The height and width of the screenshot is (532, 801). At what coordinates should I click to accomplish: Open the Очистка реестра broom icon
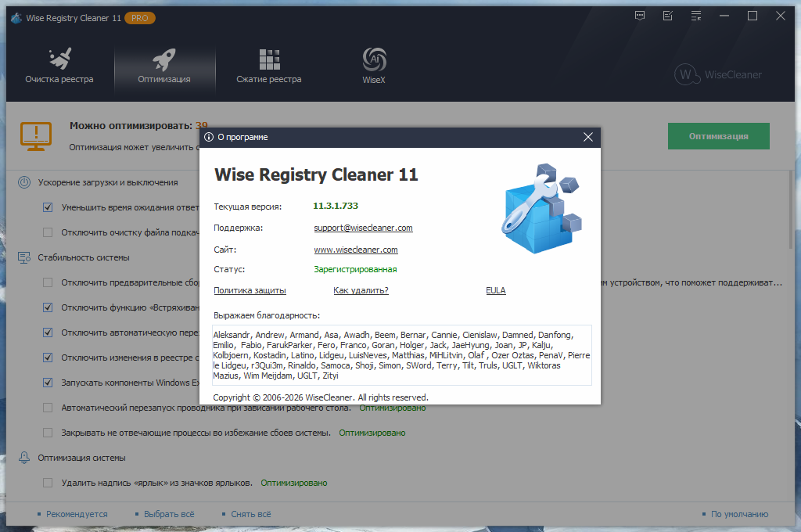point(59,59)
